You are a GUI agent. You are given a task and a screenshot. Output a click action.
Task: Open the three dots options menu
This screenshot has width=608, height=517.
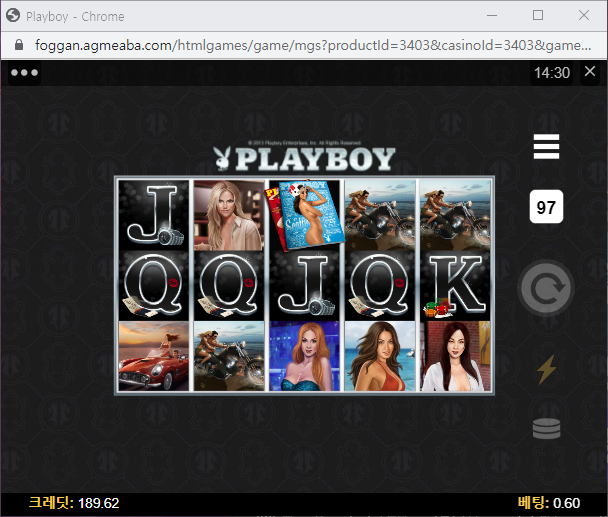point(24,73)
